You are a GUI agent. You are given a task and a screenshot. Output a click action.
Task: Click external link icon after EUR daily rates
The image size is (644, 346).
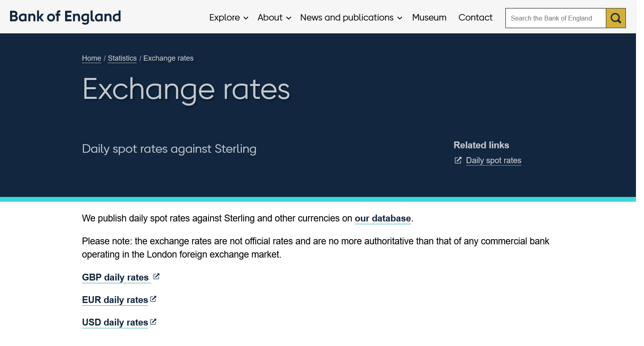coord(153,299)
